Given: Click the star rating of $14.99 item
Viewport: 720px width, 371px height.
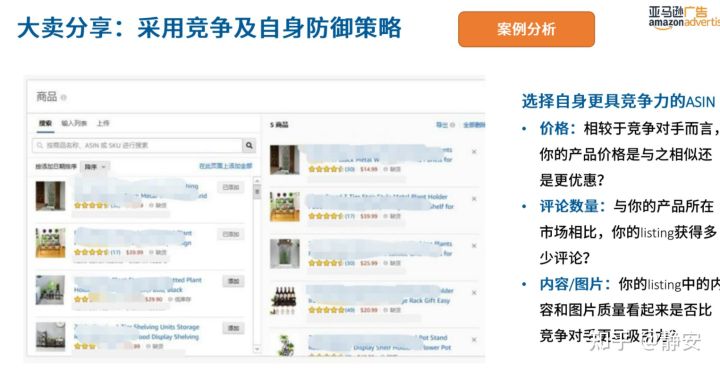Looking at the screenshot, I should (x=326, y=169).
